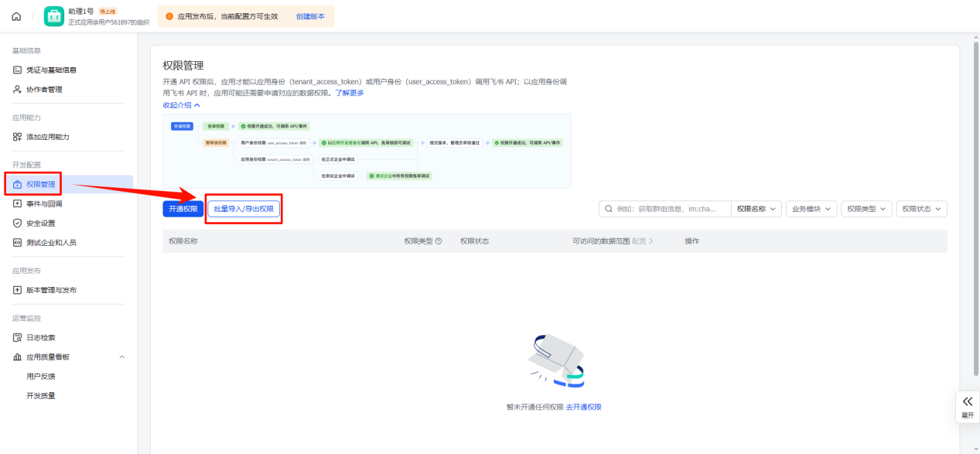
Task: Open the 权限状态 filter dropdown
Action: [x=922, y=209]
